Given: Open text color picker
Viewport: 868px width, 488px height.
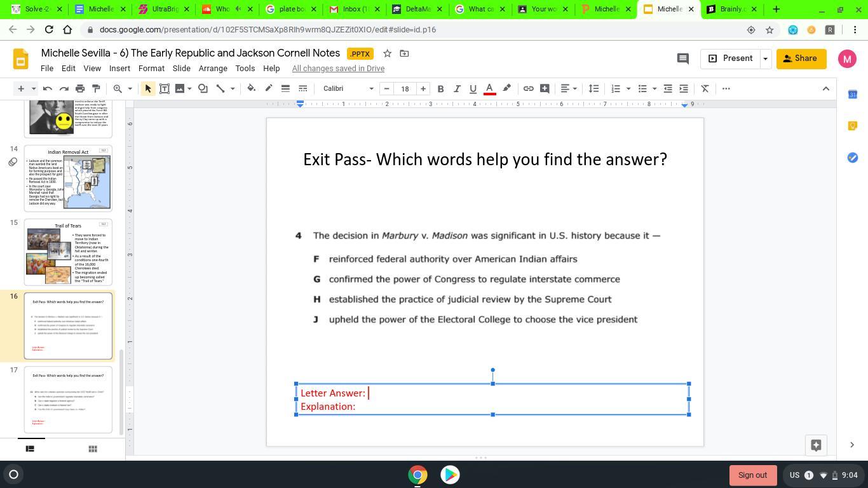Looking at the screenshot, I should (x=489, y=88).
